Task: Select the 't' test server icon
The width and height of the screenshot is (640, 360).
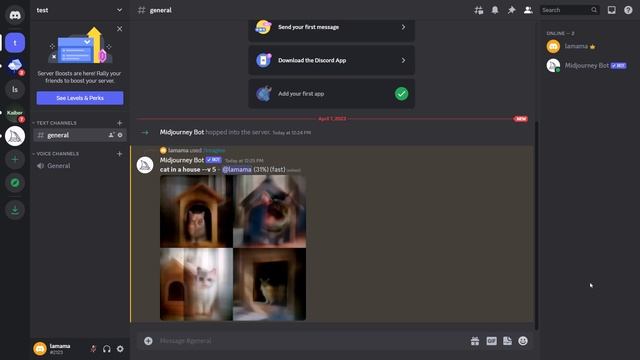Action: (15, 42)
